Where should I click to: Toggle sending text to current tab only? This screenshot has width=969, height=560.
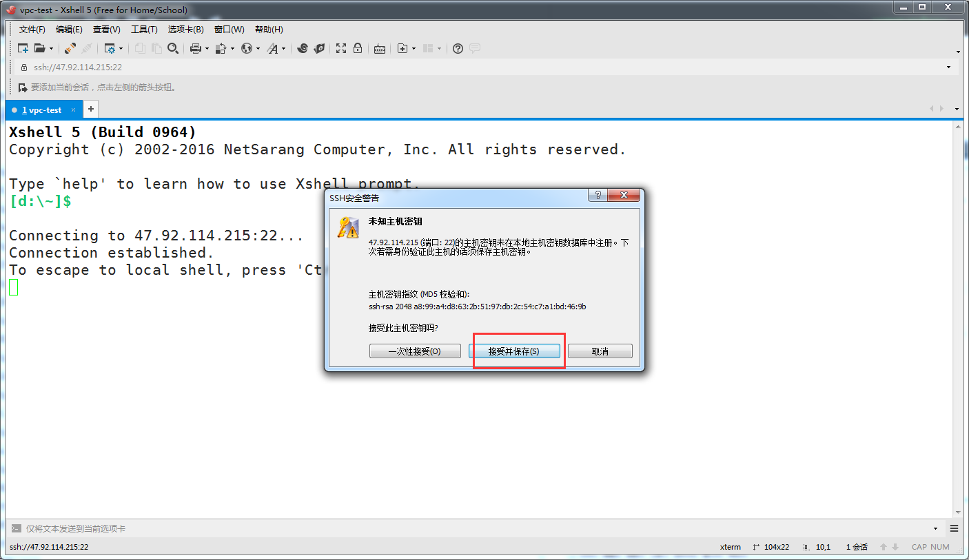tap(15, 528)
